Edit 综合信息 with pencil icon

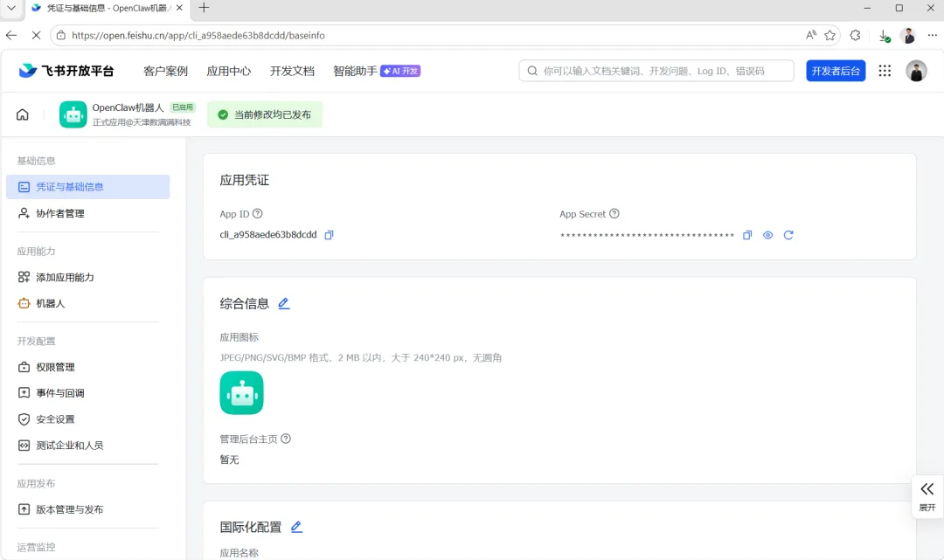pyautogui.click(x=283, y=304)
